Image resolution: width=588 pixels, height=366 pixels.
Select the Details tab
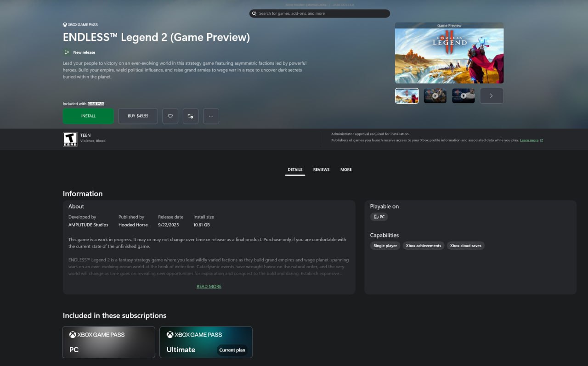pos(295,170)
